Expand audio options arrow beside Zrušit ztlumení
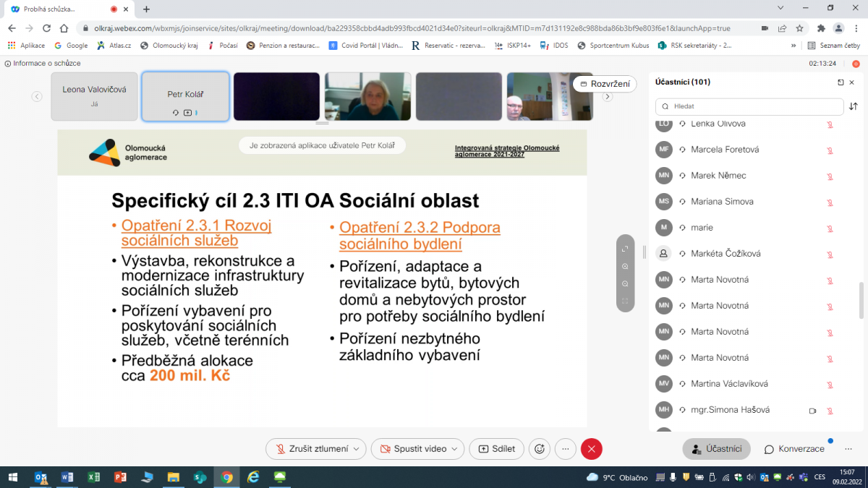This screenshot has width=868, height=488. 356,449
